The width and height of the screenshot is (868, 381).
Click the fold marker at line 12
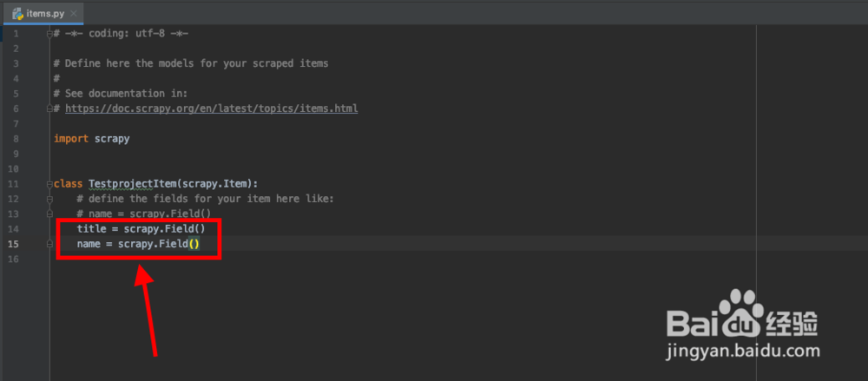(x=49, y=198)
